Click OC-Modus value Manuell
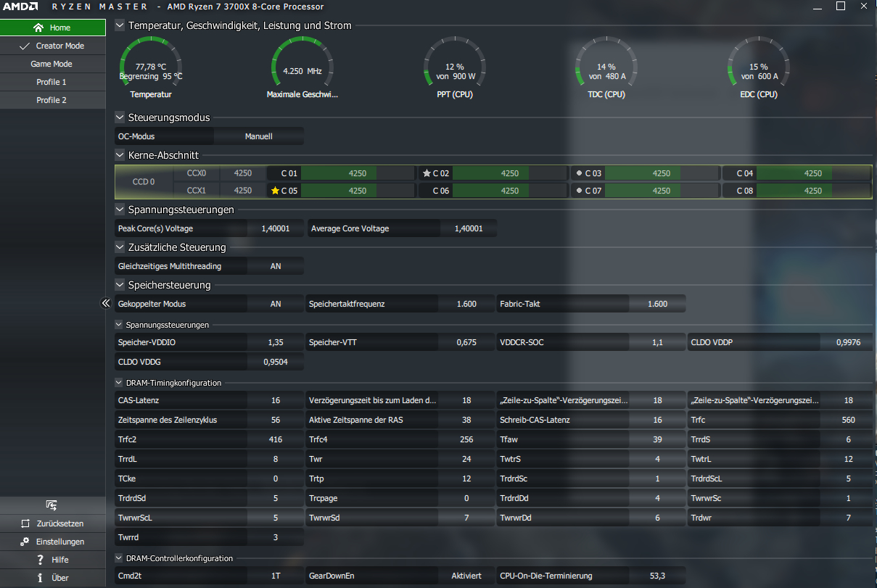Image resolution: width=877 pixels, height=588 pixels. click(258, 136)
